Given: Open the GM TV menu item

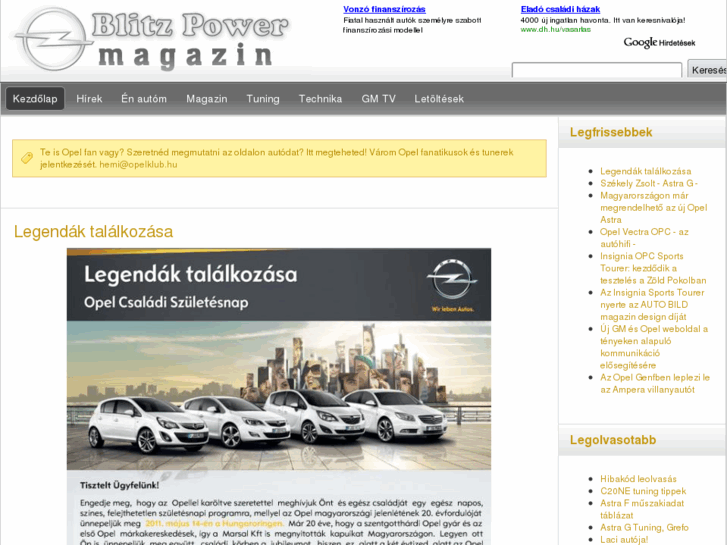Looking at the screenshot, I should tap(378, 99).
